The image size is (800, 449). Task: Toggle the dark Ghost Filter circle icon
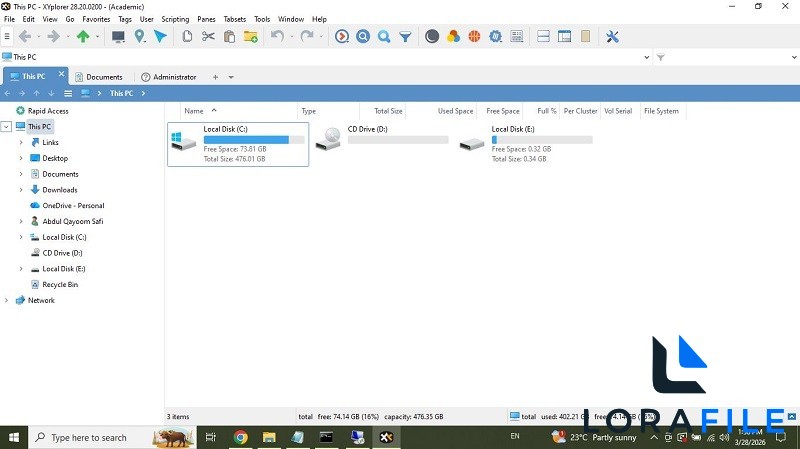[x=432, y=36]
